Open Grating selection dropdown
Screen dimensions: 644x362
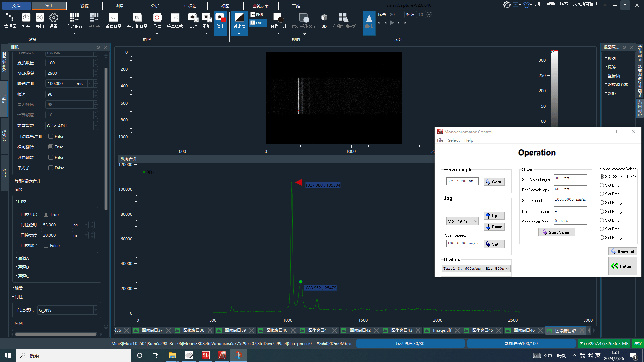click(x=476, y=268)
